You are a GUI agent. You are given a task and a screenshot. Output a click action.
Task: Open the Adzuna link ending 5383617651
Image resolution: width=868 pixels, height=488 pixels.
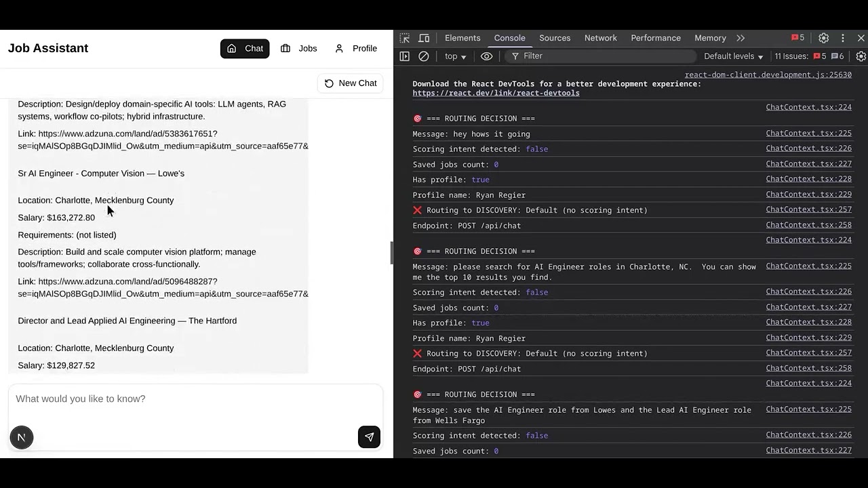pos(163,140)
